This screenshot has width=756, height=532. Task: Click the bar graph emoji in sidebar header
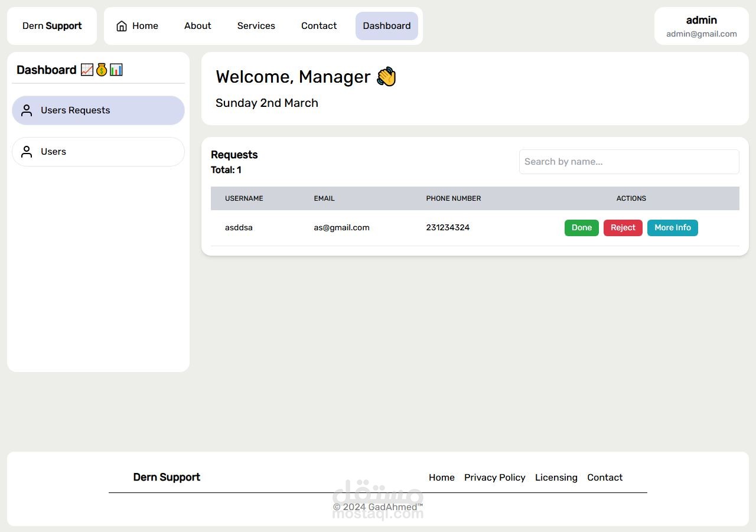click(x=116, y=70)
